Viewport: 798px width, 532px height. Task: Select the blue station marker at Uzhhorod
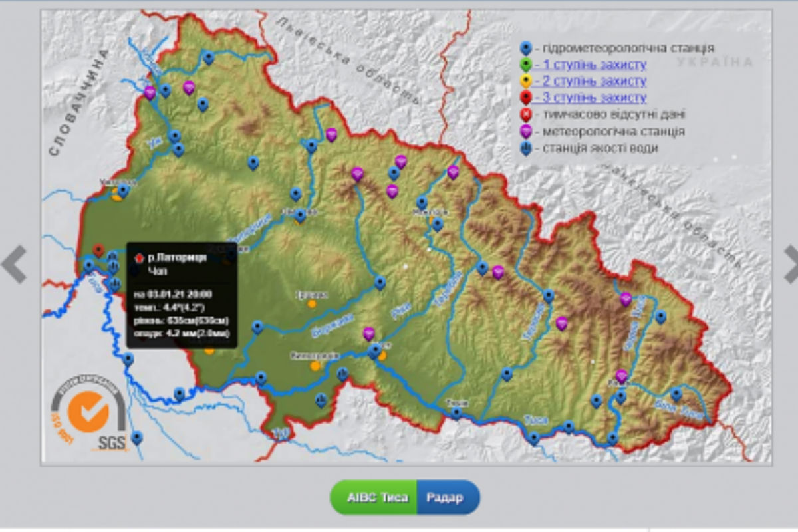point(123,191)
